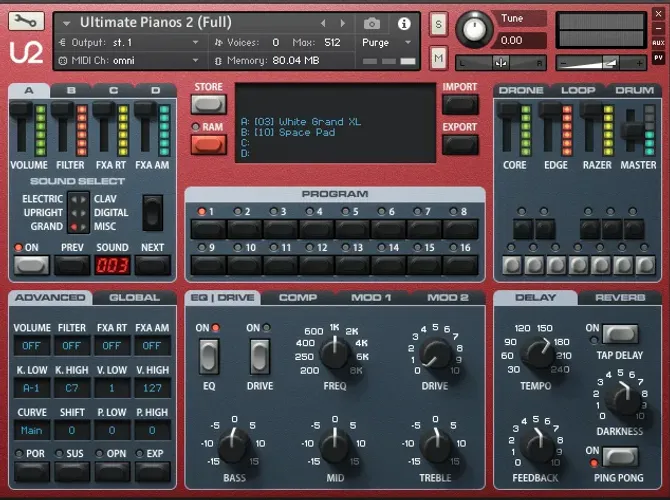Click the V. HIGH 127 value field
670x500 pixels.
click(x=153, y=388)
